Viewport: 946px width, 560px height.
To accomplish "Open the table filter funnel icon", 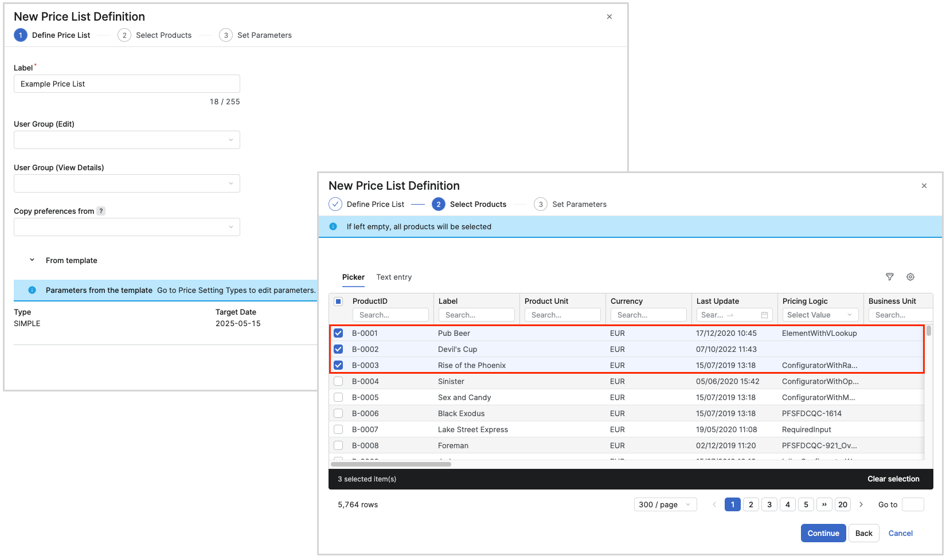I will coord(889,277).
